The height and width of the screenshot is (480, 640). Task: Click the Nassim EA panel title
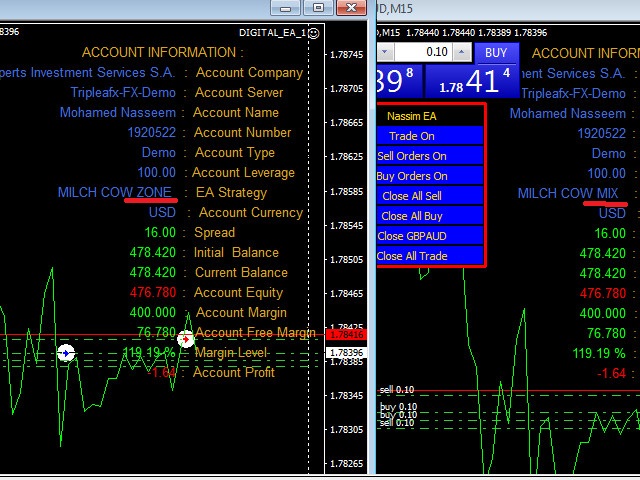[x=411, y=116]
